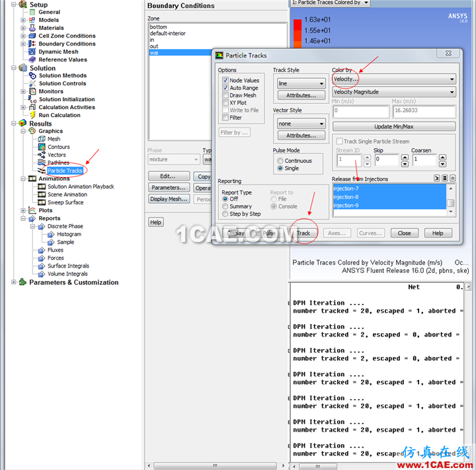This screenshot has height=470, width=476.
Task: Select Sweep Surface tree item
Action: point(65,202)
